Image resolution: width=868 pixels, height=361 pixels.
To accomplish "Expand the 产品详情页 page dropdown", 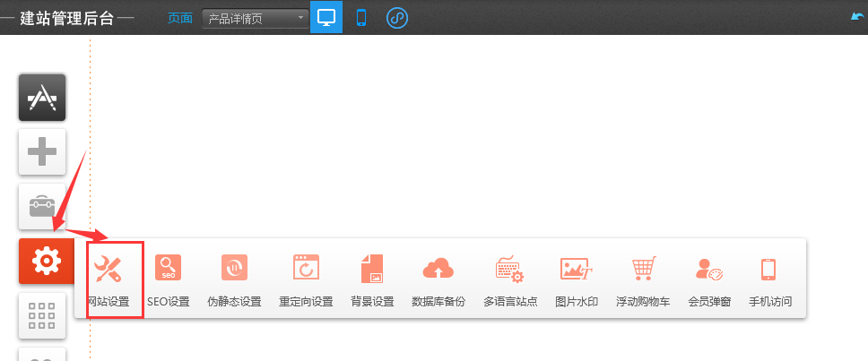I will [255, 18].
